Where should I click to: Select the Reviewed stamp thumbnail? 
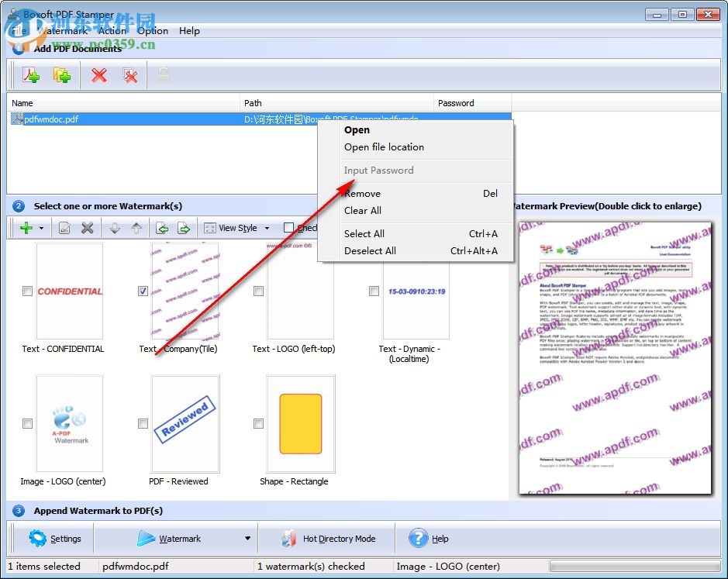pos(185,423)
